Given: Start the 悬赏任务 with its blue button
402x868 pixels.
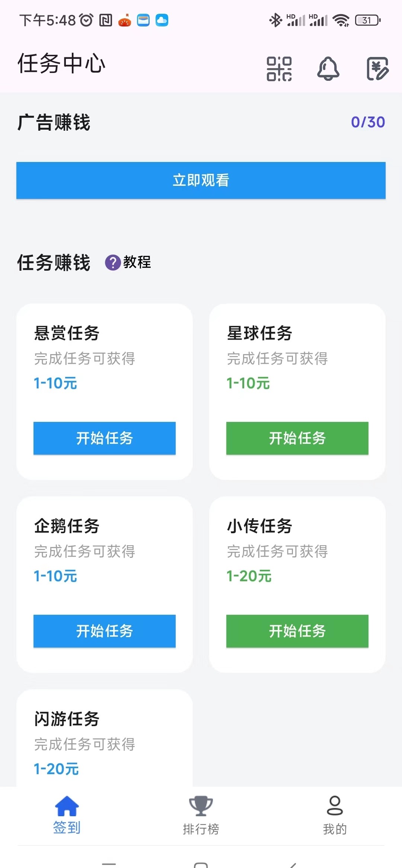Looking at the screenshot, I should (105, 438).
